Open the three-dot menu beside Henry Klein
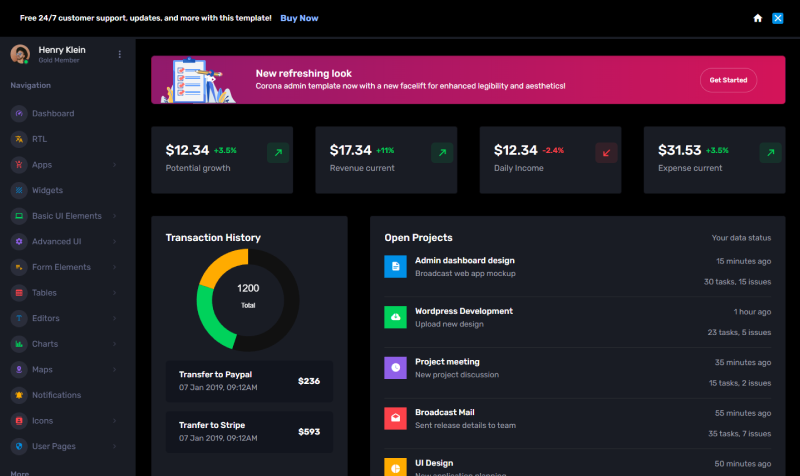This screenshot has width=800, height=476. point(120,55)
